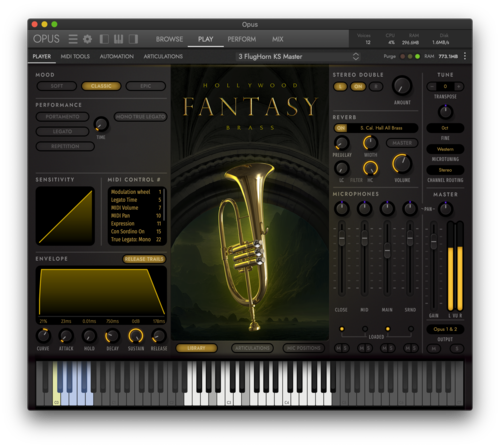Click the envelope Hold knob
The height and width of the screenshot is (447, 500).
click(89, 336)
